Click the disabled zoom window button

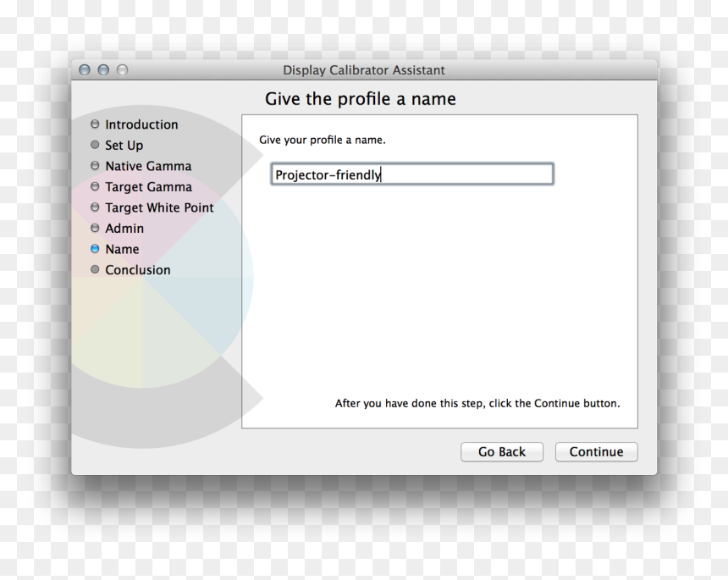point(122,69)
